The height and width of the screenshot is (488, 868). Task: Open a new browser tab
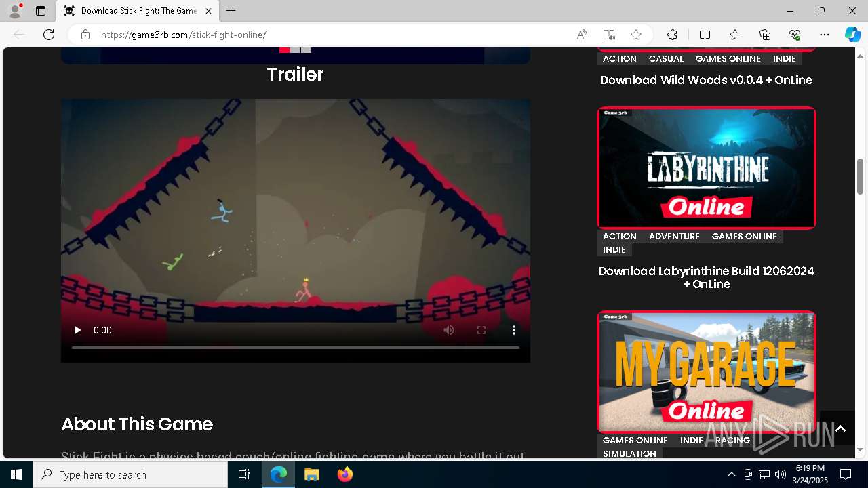tap(231, 11)
